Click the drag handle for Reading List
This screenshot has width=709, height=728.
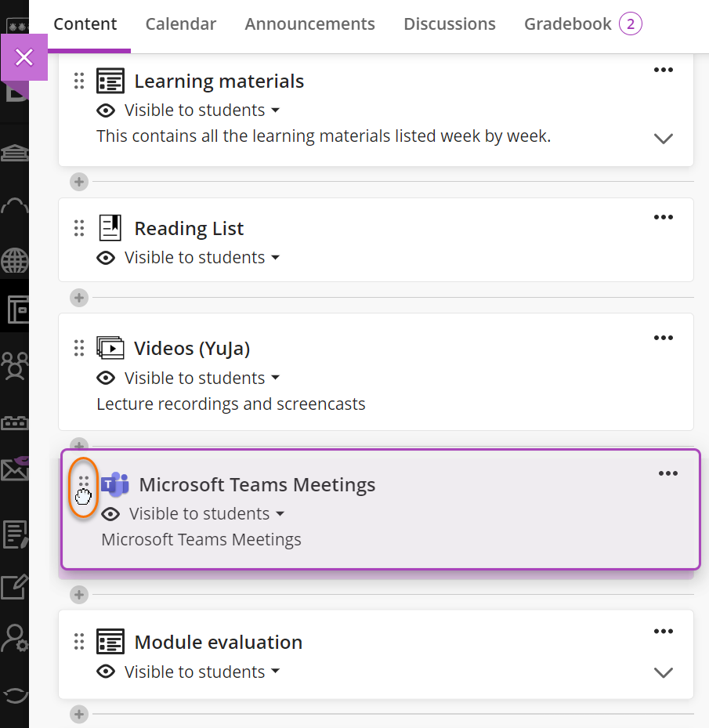(x=79, y=228)
